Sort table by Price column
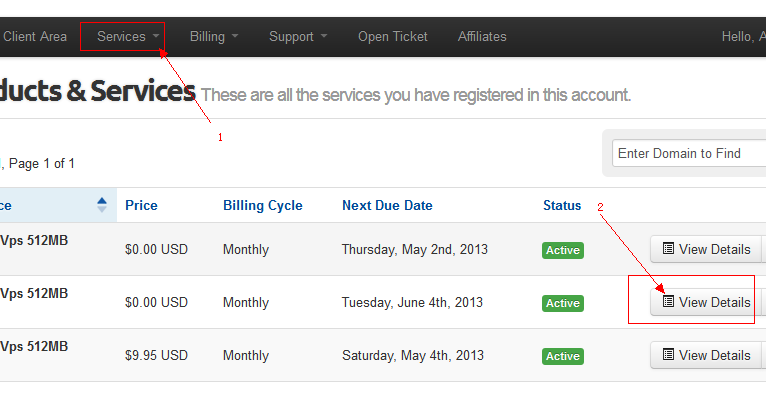Image resolution: width=766 pixels, height=393 pixels. click(141, 205)
